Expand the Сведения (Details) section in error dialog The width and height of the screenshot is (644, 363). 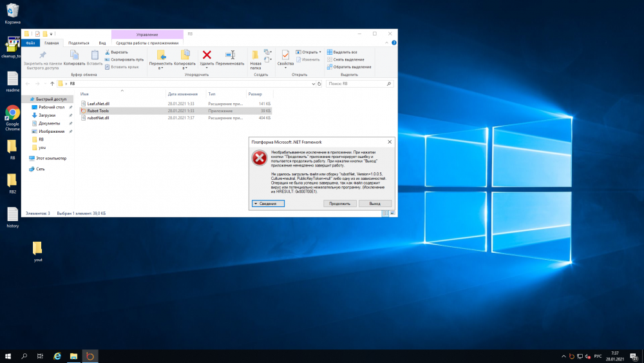(x=267, y=203)
